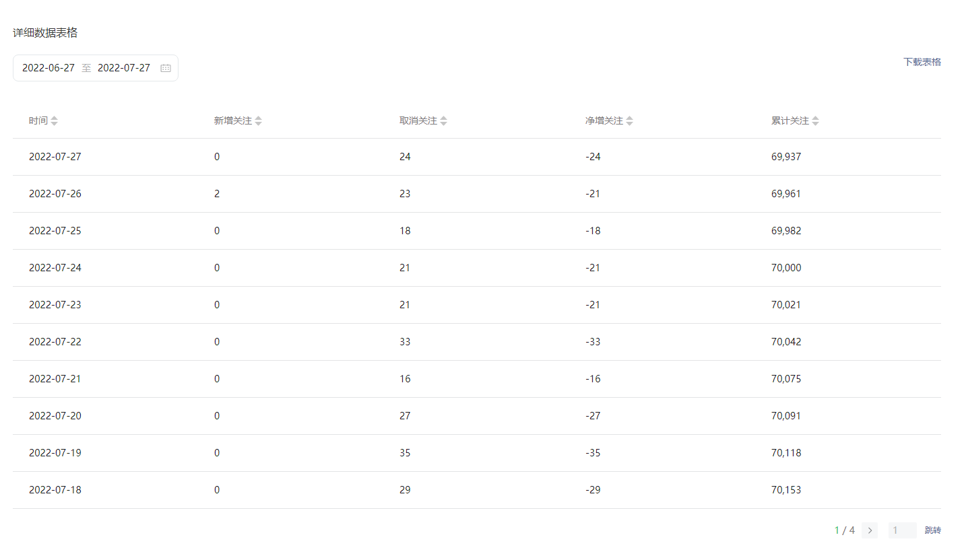Click unfollow count 23 on 07-26

coord(405,194)
